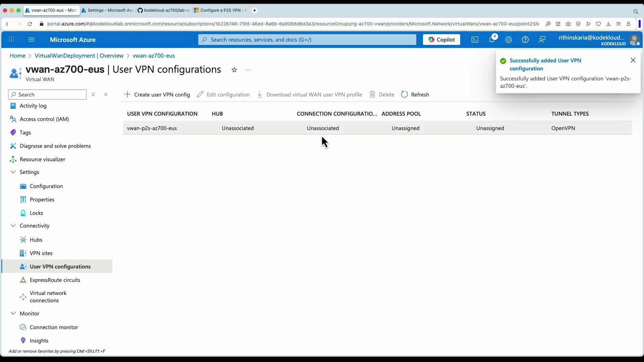
Task: Open Azure Cloud Shell terminal
Action: pos(475,40)
